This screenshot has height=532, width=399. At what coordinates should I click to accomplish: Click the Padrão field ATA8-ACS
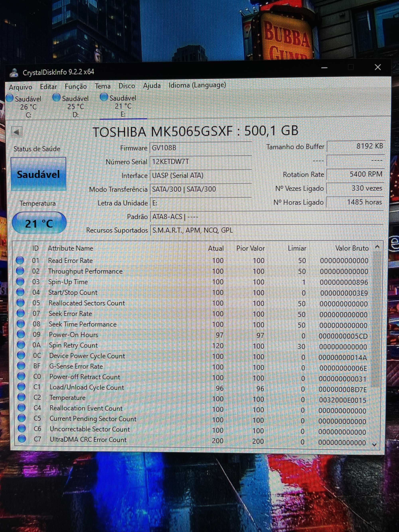tap(267, 217)
